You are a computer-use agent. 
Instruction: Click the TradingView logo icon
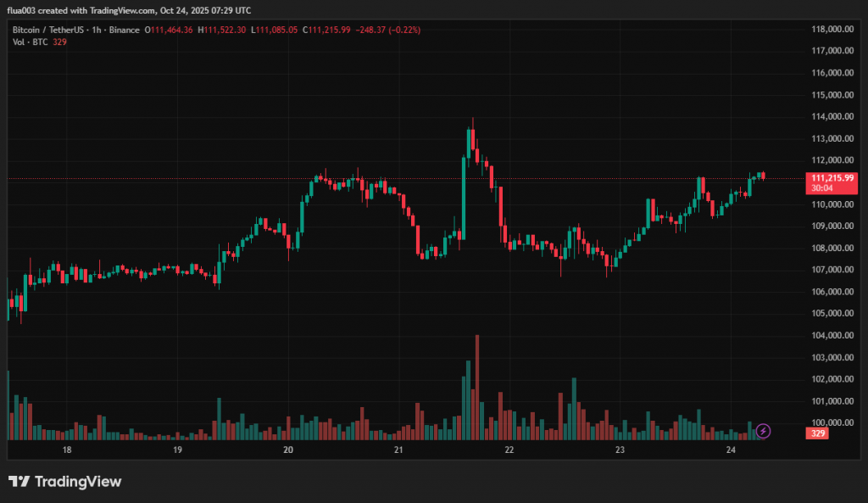[19, 482]
